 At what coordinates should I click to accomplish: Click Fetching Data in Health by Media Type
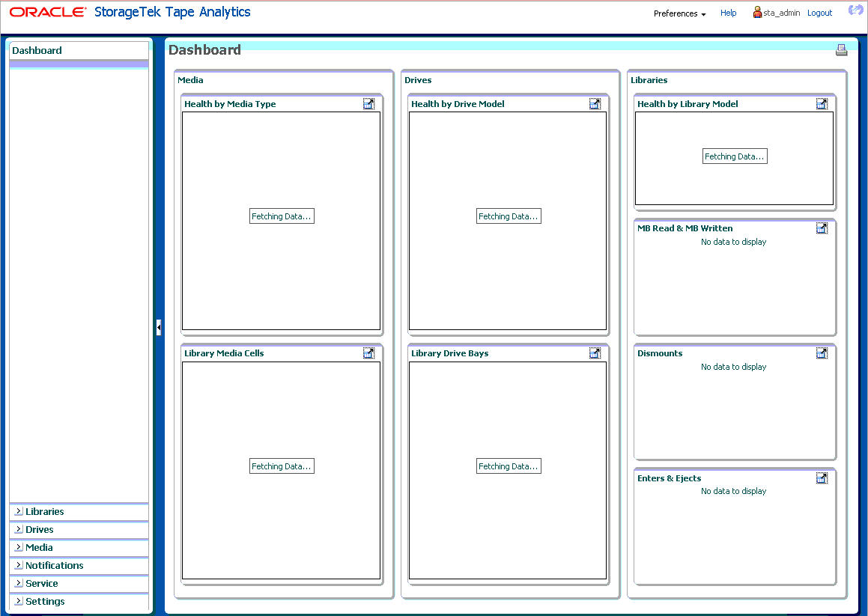pyautogui.click(x=282, y=216)
